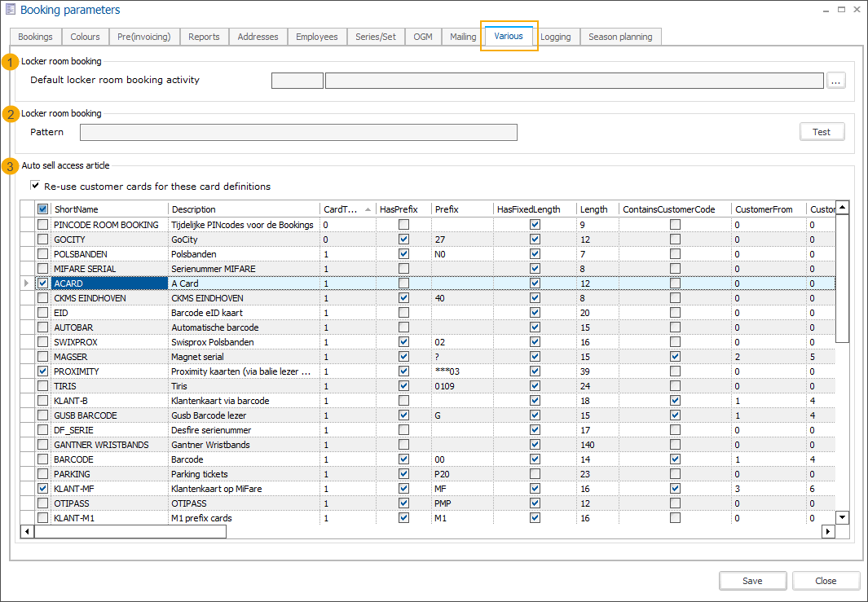
Task: Check the TIRIS row selection checkbox
Action: [x=42, y=386]
